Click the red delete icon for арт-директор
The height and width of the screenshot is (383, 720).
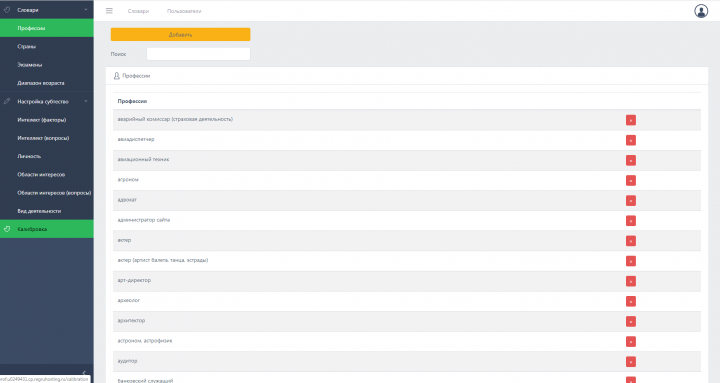pos(630,281)
